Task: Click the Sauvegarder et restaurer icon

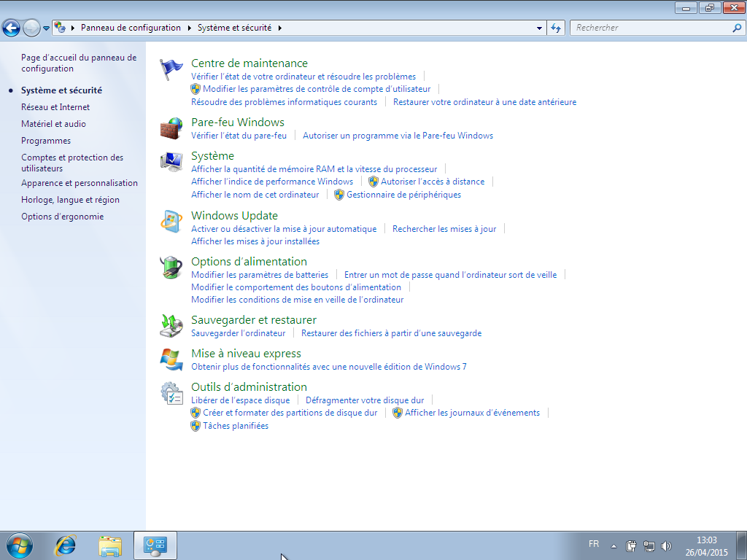Action: coord(171,326)
